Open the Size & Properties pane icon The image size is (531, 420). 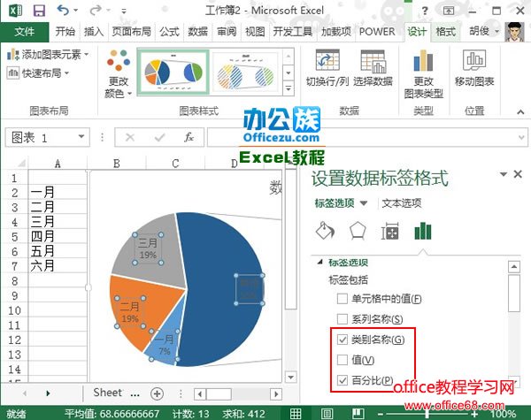coord(389,231)
